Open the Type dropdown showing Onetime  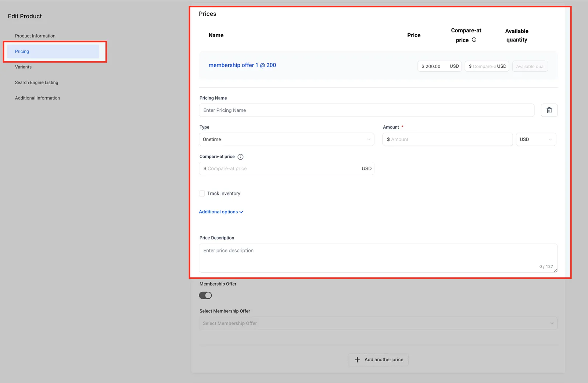(287, 139)
